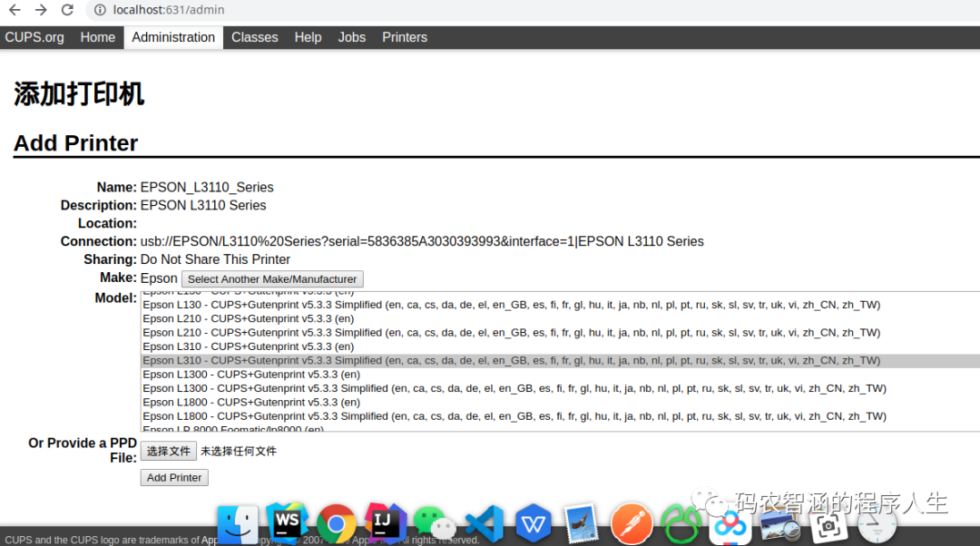Image resolution: width=980 pixels, height=546 pixels.
Task: Open the Classes tab
Action: (254, 37)
